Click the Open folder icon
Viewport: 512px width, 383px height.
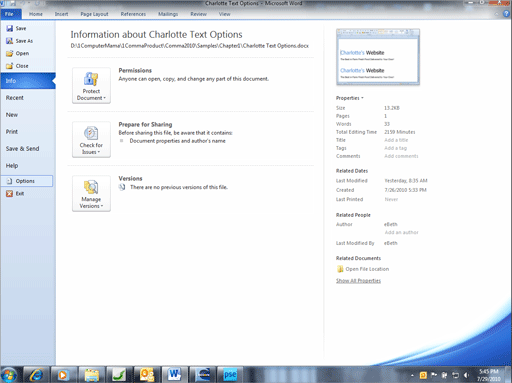pos(9,53)
